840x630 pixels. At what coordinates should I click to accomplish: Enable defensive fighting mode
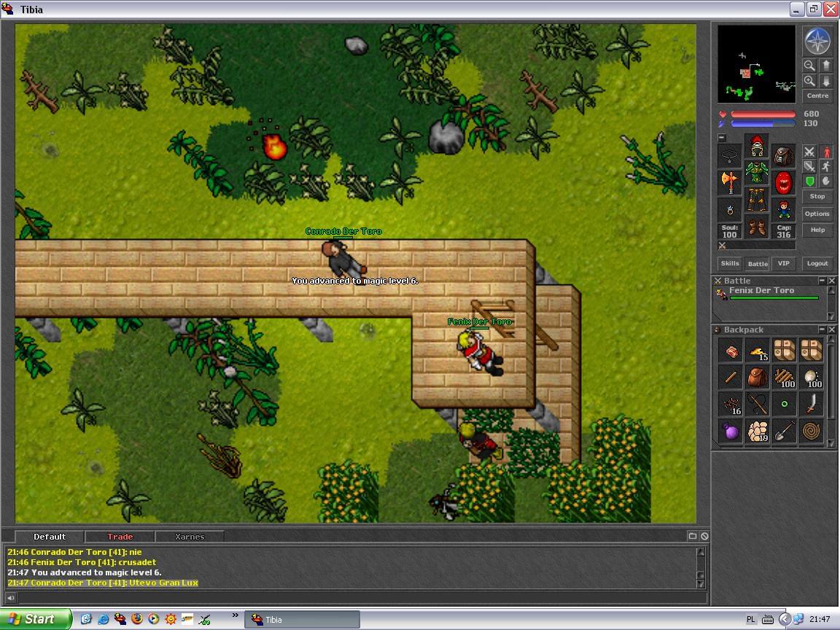(x=809, y=181)
